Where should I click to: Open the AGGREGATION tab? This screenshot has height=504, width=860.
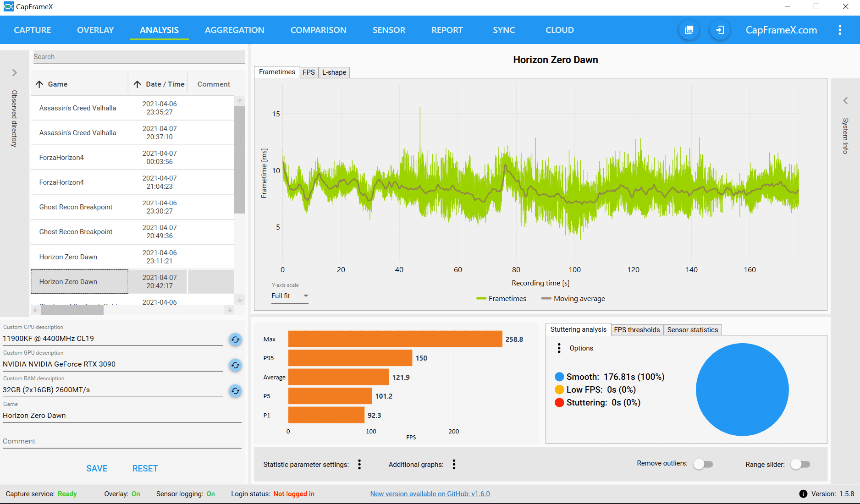(x=235, y=30)
